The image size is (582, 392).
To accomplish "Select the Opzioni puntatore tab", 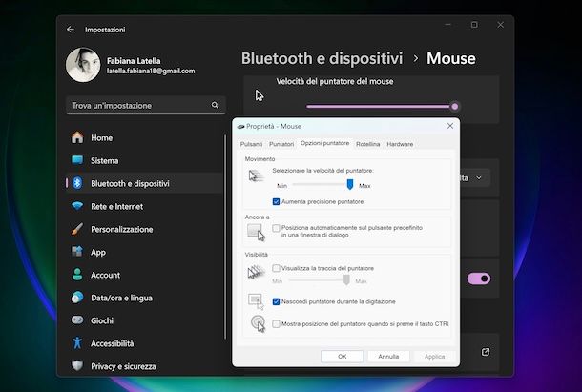I will point(324,143).
